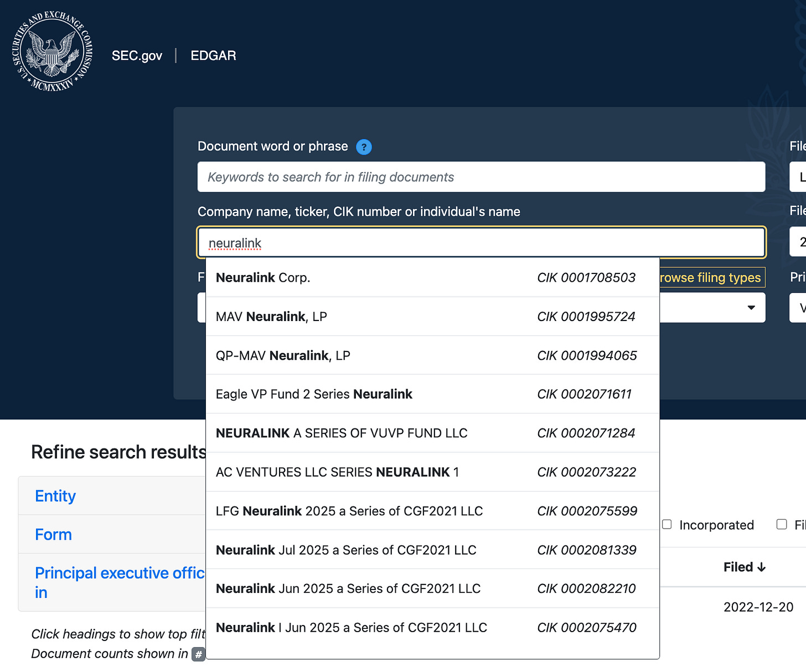Expand the Form filter heading
Viewport: 806px width, 672px height.
53,535
